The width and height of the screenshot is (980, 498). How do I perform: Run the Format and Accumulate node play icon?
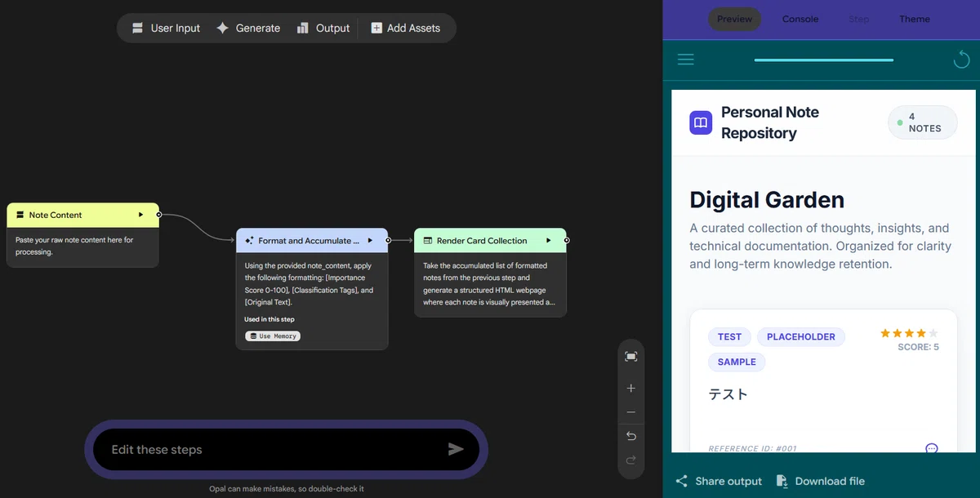[x=370, y=241]
